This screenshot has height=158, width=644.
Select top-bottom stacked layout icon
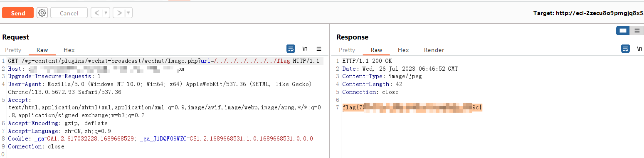pyautogui.click(x=637, y=31)
